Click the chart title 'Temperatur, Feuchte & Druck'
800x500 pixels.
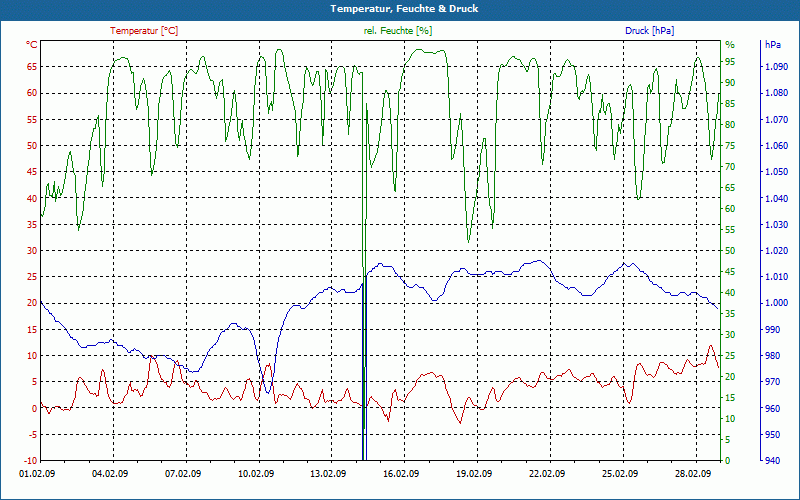404,9
